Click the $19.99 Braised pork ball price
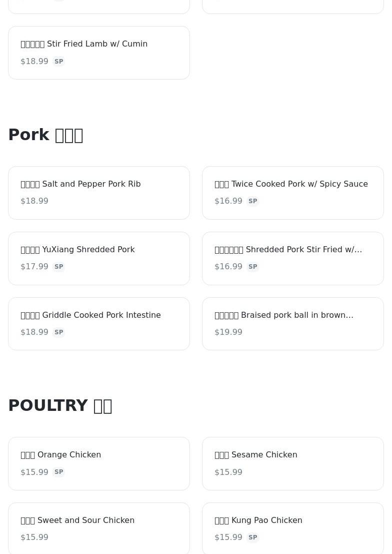 228,332
